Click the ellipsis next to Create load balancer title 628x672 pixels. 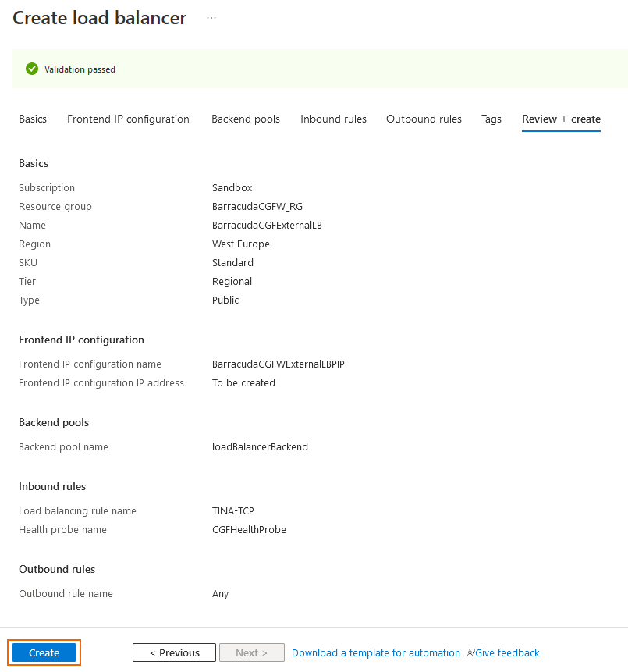tap(211, 17)
